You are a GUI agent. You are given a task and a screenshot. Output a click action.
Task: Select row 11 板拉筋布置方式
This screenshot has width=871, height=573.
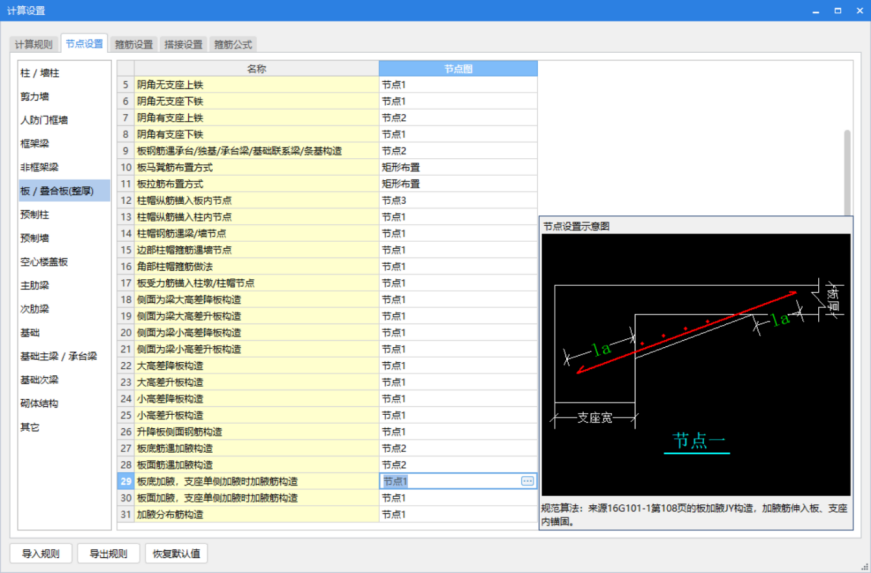257,184
